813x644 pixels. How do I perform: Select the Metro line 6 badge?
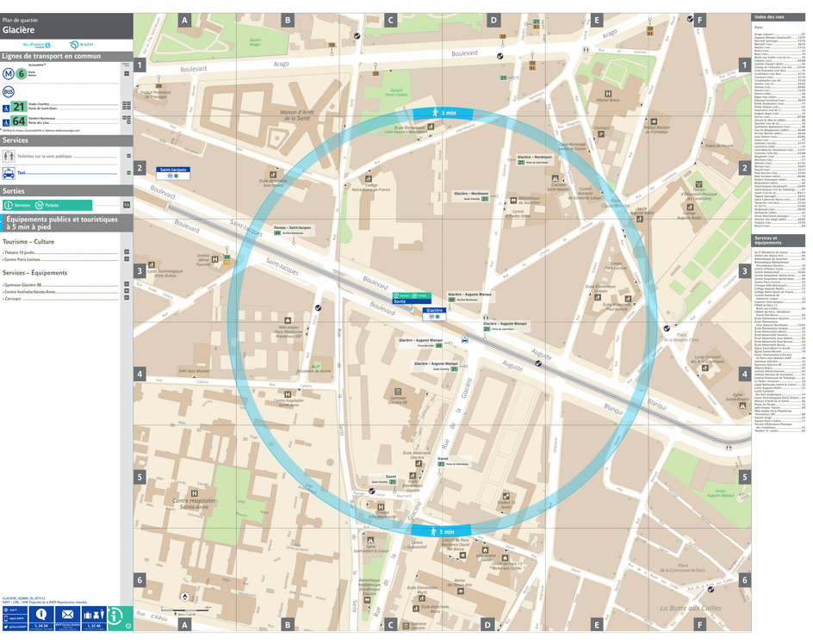point(21,73)
